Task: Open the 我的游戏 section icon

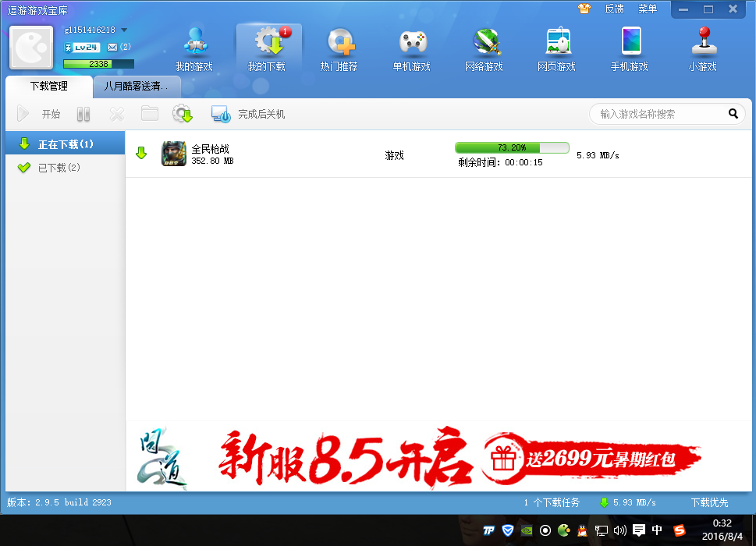Action: (x=194, y=49)
